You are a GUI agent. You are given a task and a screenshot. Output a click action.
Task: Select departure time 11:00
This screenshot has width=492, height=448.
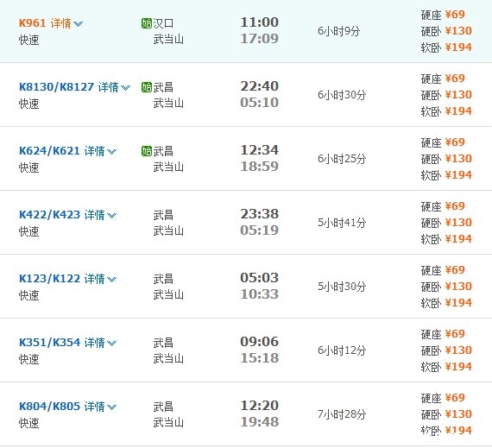pos(260,22)
